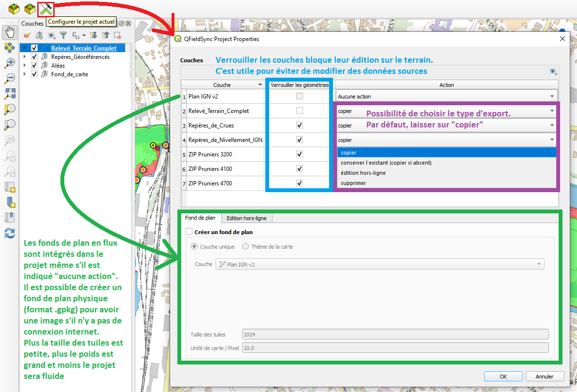Enable Créer un fond de plan checkbox
This screenshot has width=577, height=392.
point(189,232)
